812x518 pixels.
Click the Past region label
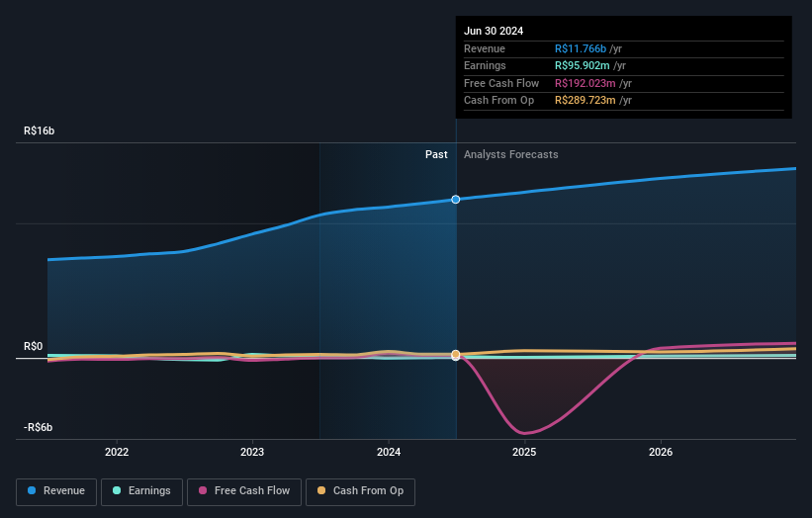pos(436,154)
